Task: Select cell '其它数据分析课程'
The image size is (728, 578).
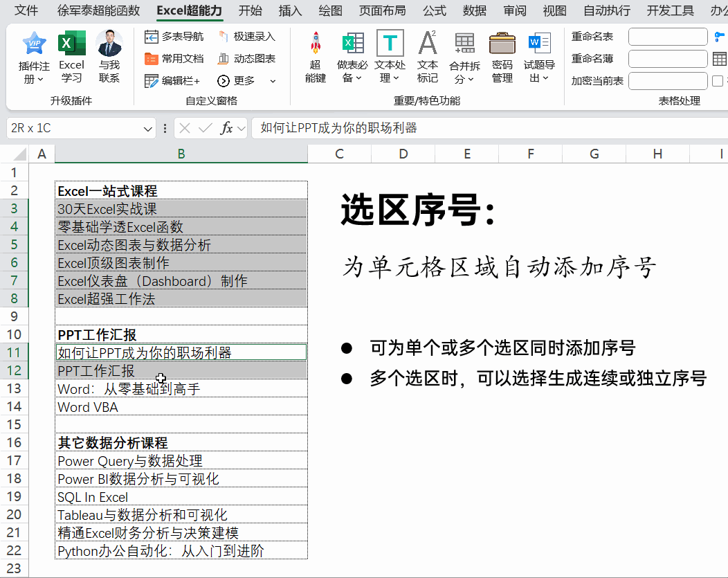Action: (181, 442)
